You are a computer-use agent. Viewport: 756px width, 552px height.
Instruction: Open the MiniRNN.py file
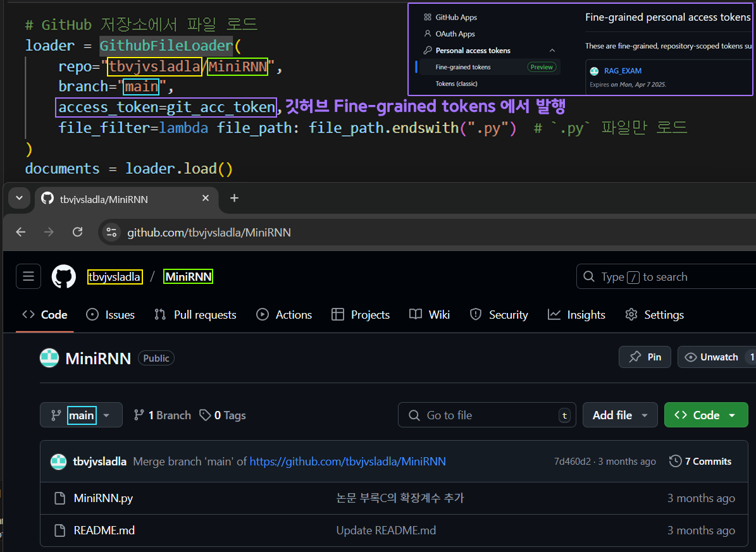point(103,498)
